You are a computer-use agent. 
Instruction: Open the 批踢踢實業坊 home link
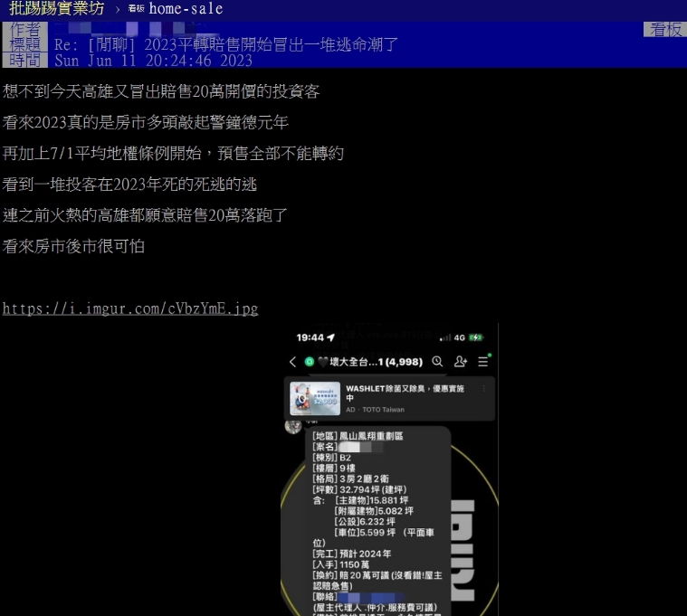tap(56, 9)
